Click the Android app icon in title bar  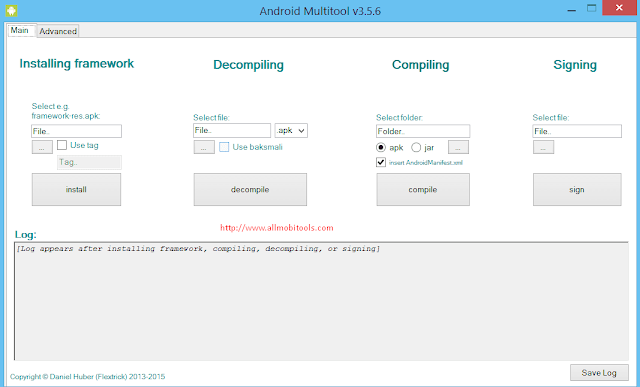coord(11,10)
